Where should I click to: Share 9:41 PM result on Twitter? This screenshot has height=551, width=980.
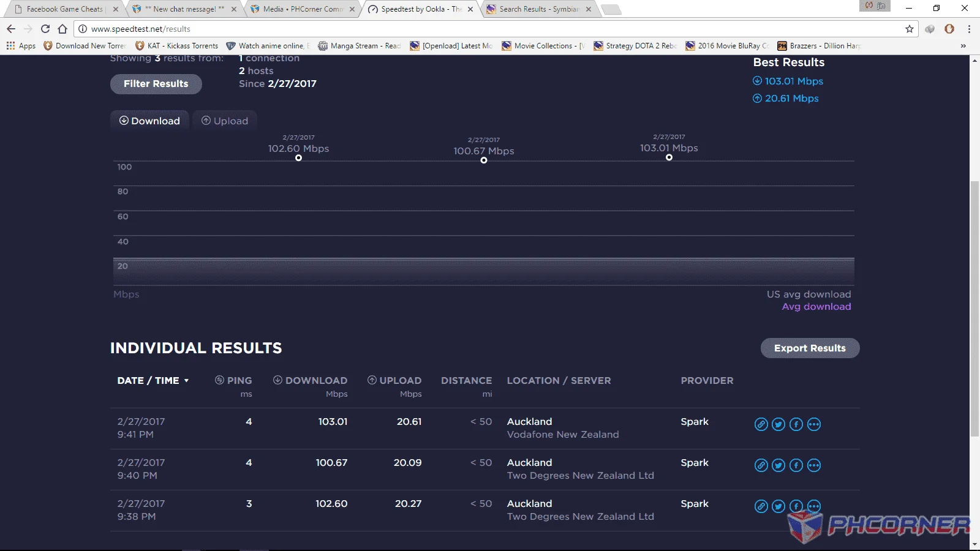(778, 424)
